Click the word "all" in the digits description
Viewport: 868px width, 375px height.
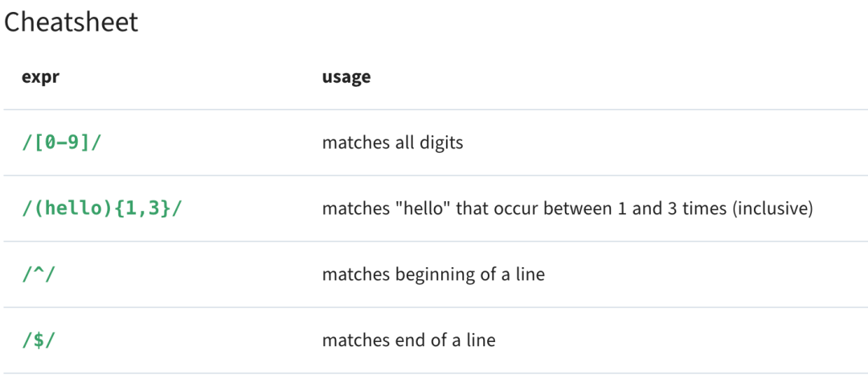[405, 143]
